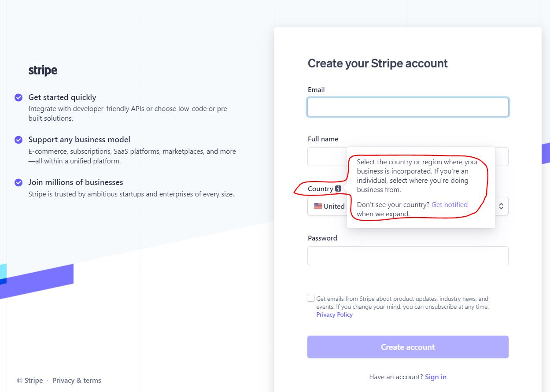Open the Sign in link
This screenshot has height=392, width=550.
click(436, 377)
